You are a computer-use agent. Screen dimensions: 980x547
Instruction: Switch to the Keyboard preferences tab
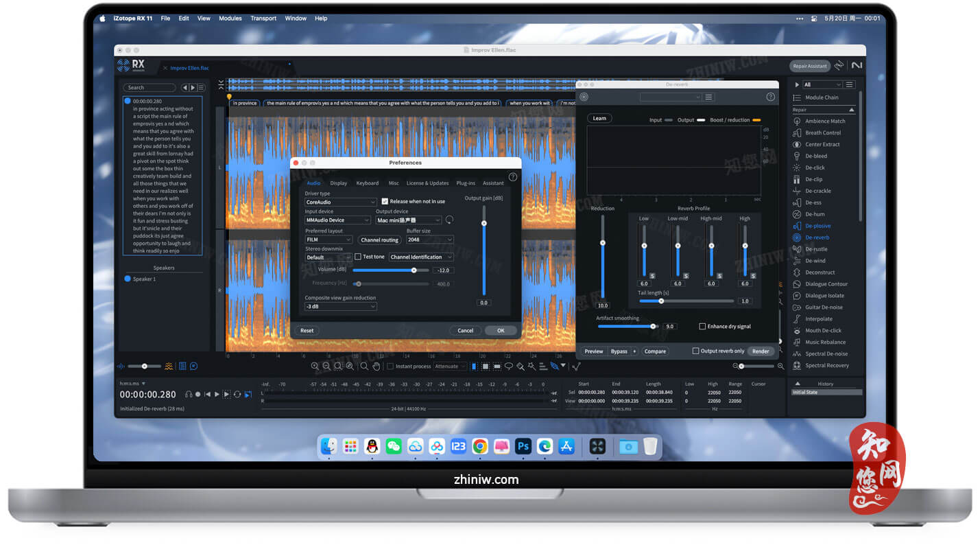pyautogui.click(x=367, y=183)
